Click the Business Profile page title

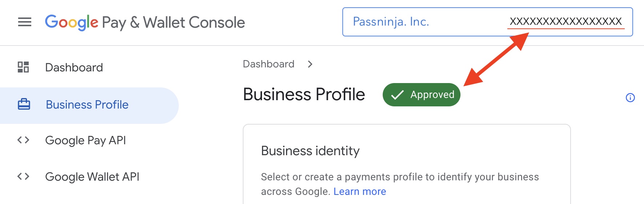304,94
